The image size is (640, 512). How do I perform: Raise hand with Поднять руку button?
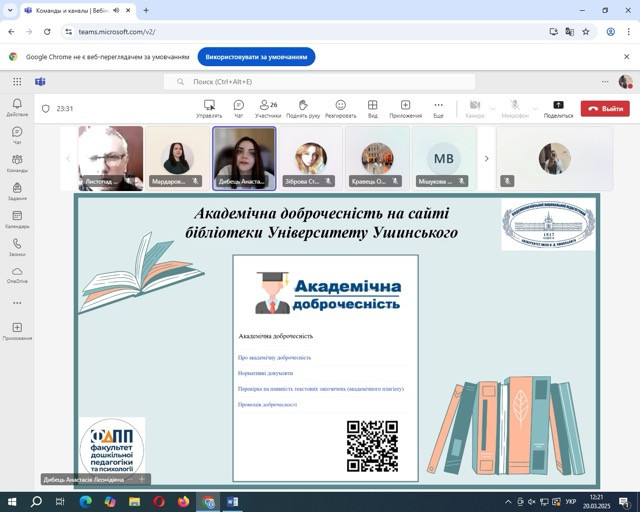click(303, 108)
